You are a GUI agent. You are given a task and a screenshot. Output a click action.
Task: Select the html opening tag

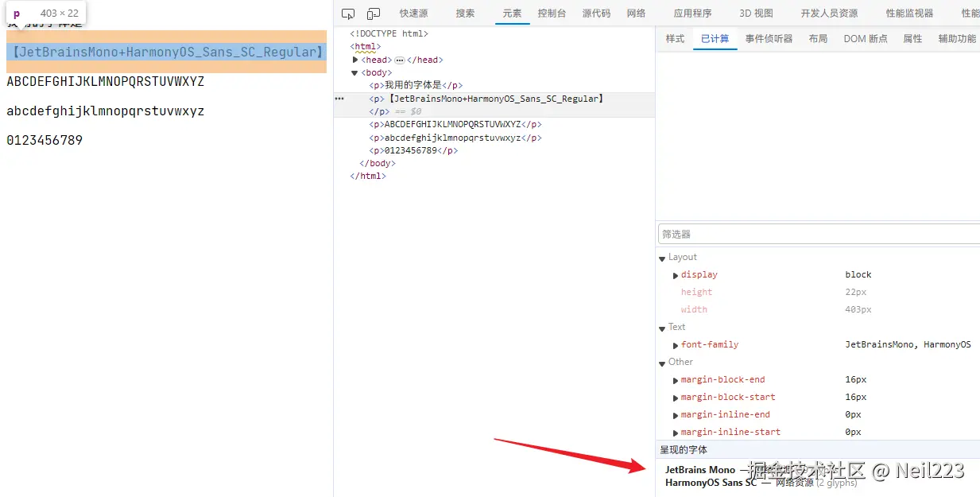click(x=365, y=46)
